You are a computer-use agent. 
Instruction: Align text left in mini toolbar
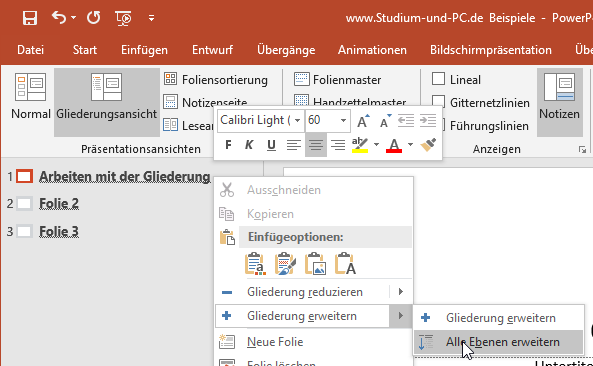pos(293,144)
